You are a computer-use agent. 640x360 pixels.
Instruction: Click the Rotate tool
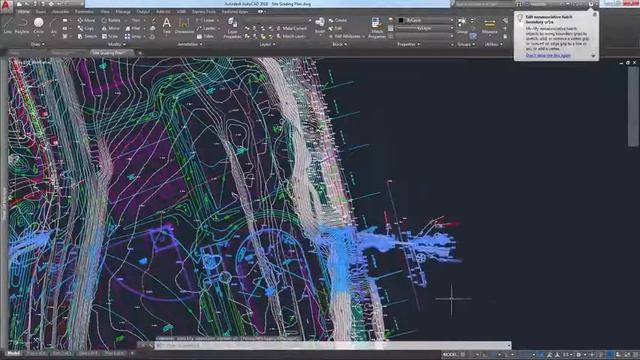(111, 20)
